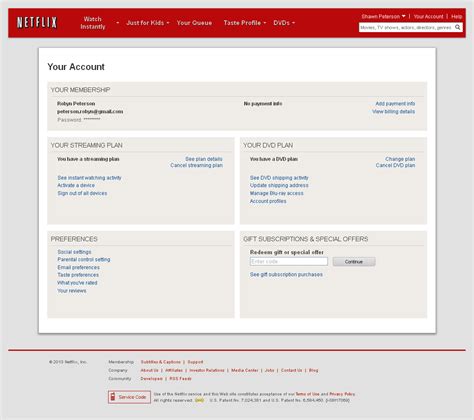The image size is (474, 420).
Task: Click Change plan under DVD plan
Action: (400, 159)
